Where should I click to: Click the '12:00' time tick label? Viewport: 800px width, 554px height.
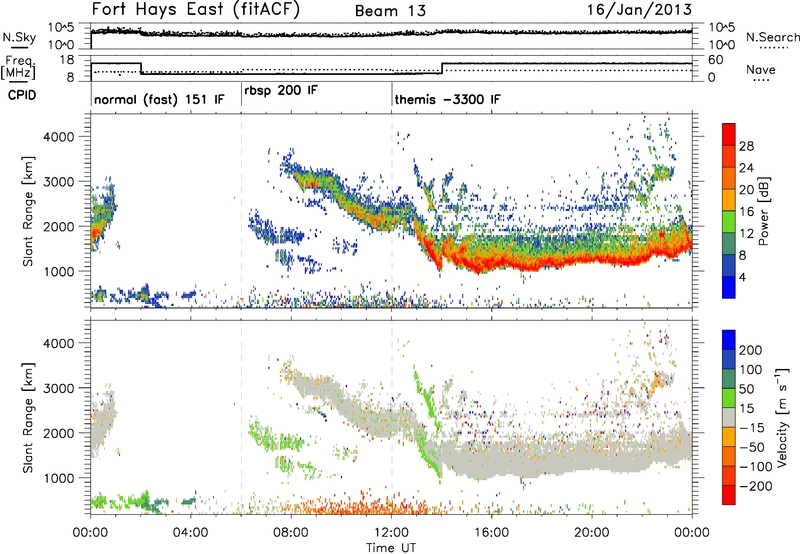(391, 533)
